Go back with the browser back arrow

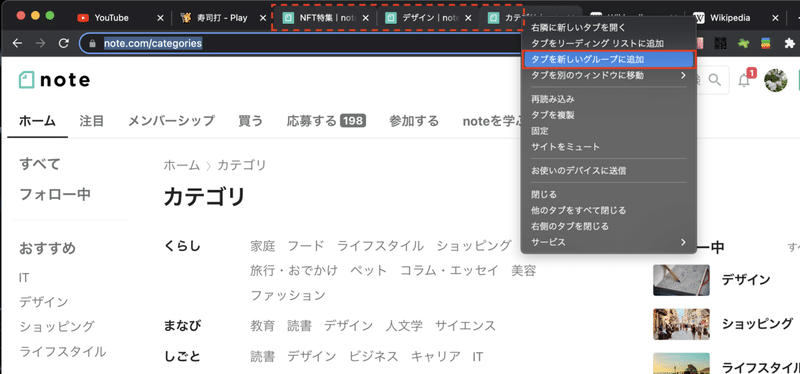(17, 43)
